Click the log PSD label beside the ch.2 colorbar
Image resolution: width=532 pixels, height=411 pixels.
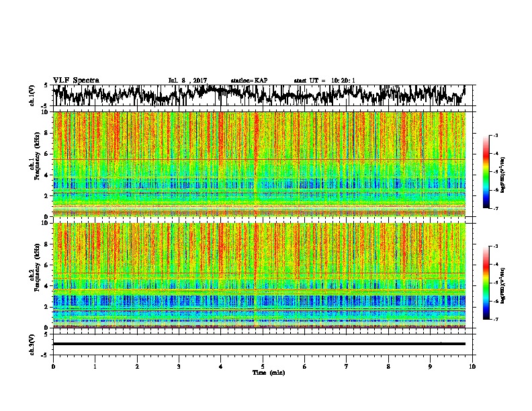click(503, 285)
